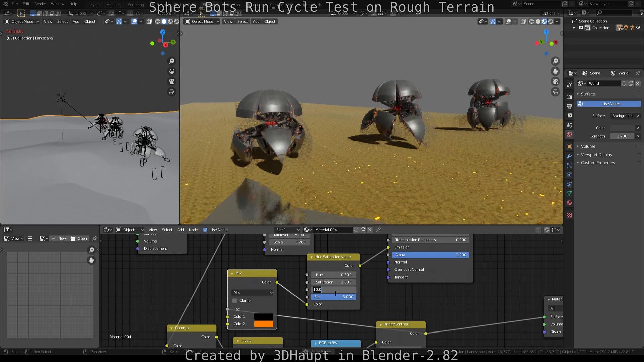Screen dimensions: 644x362
Task: Enable the Clamp checkbox in the Mix node
Action: click(x=234, y=300)
